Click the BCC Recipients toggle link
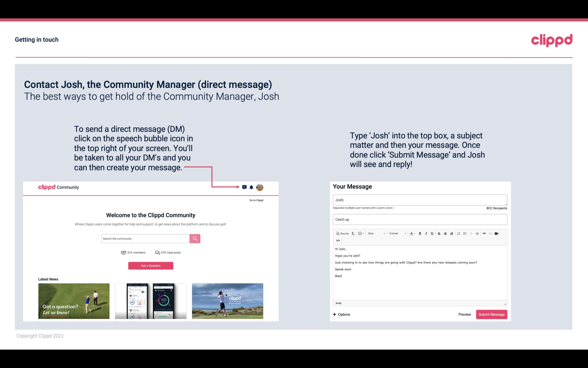 pyautogui.click(x=497, y=208)
